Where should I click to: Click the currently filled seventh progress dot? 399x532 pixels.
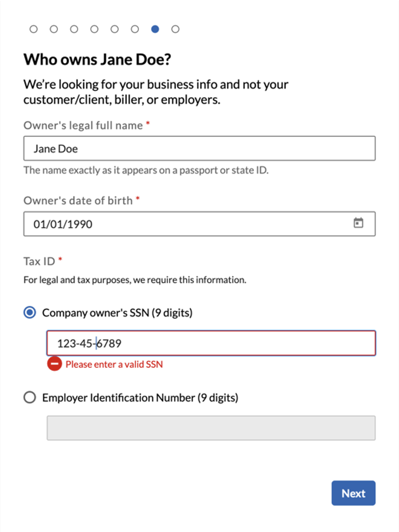tap(155, 29)
